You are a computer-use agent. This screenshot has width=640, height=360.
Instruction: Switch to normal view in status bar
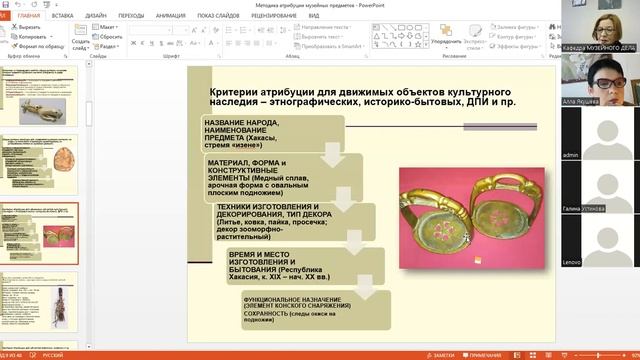517,356
